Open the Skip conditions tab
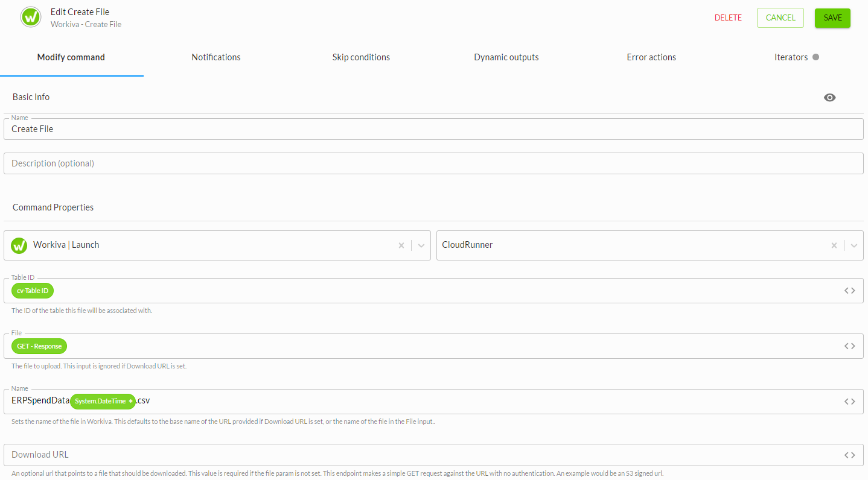The height and width of the screenshot is (480, 868). pyautogui.click(x=361, y=57)
